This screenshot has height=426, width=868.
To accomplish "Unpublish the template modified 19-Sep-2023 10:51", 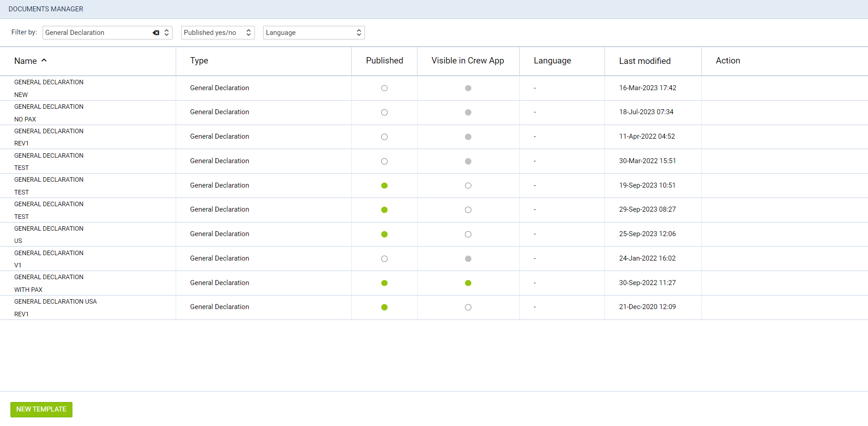I will pos(384,186).
